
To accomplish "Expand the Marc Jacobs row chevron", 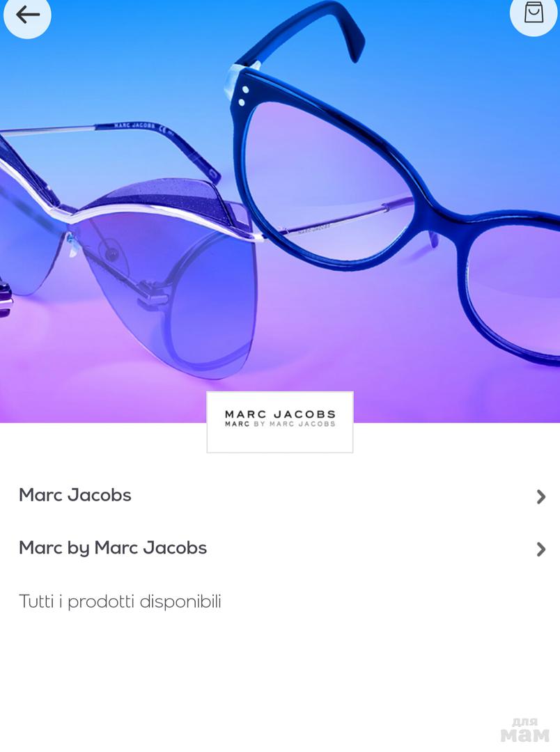I will coord(540,497).
